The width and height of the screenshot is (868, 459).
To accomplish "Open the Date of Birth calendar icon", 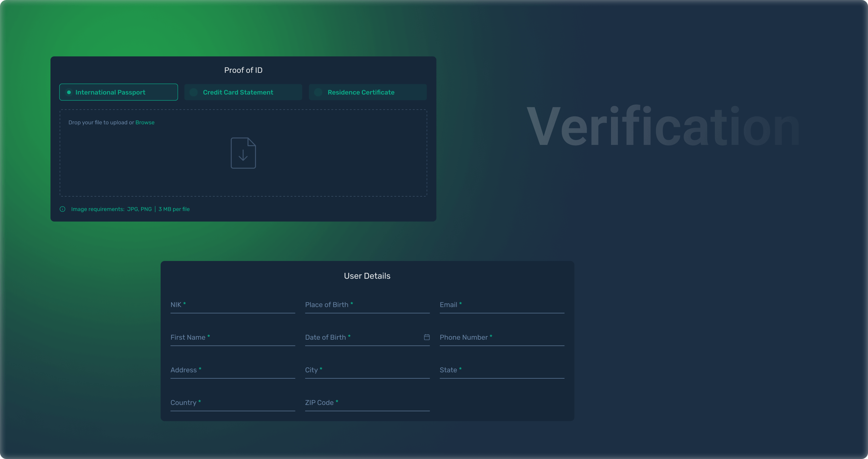I will pos(426,337).
